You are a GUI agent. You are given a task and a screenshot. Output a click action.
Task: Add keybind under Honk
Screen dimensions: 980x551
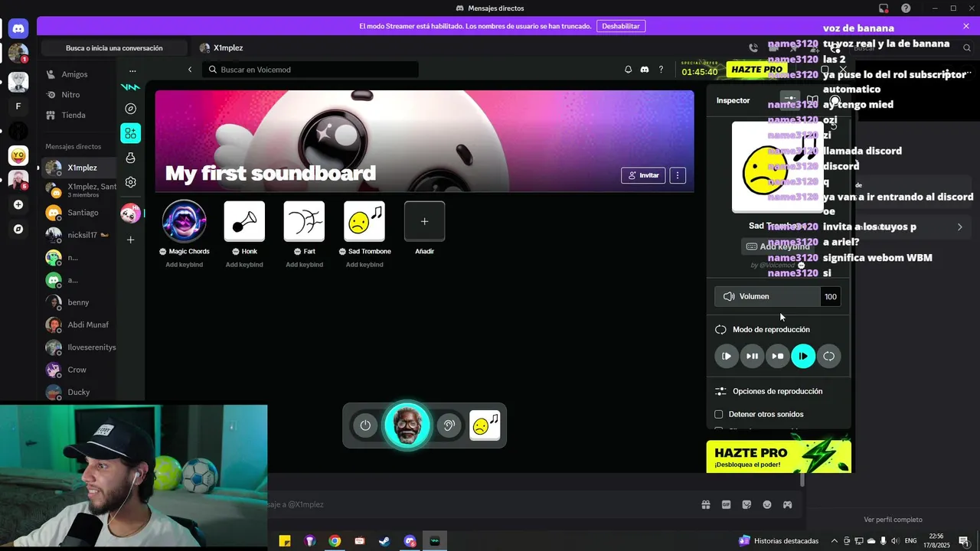tap(244, 265)
